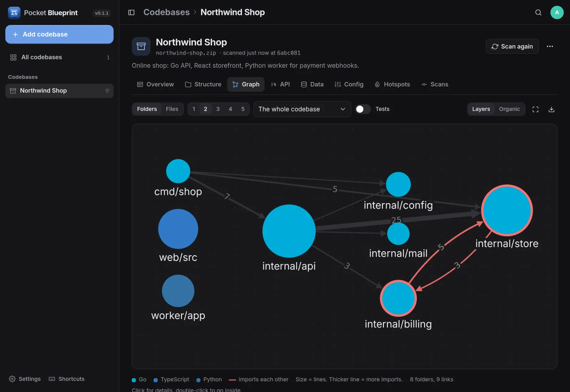
Task: Click the Shortcuts keyboard icon
Action: point(52,379)
